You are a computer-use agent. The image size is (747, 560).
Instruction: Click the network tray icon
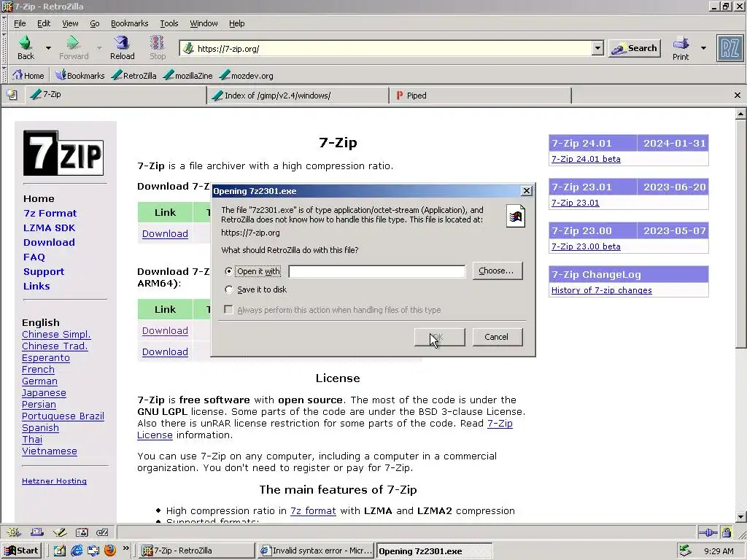coord(685,551)
